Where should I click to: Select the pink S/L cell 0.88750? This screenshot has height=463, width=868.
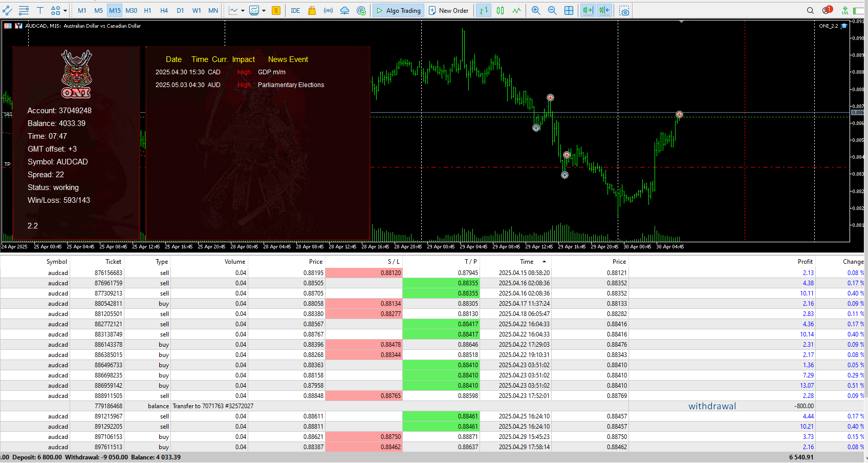pyautogui.click(x=364, y=437)
